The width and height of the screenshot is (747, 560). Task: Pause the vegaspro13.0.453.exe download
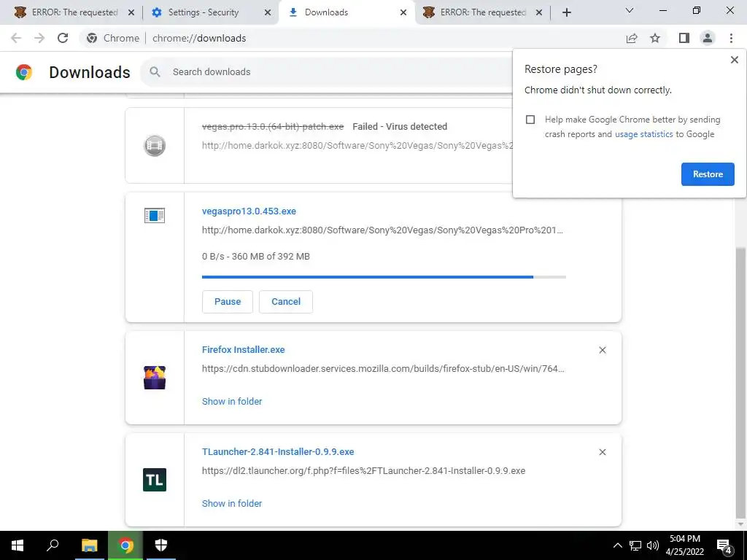coord(228,302)
